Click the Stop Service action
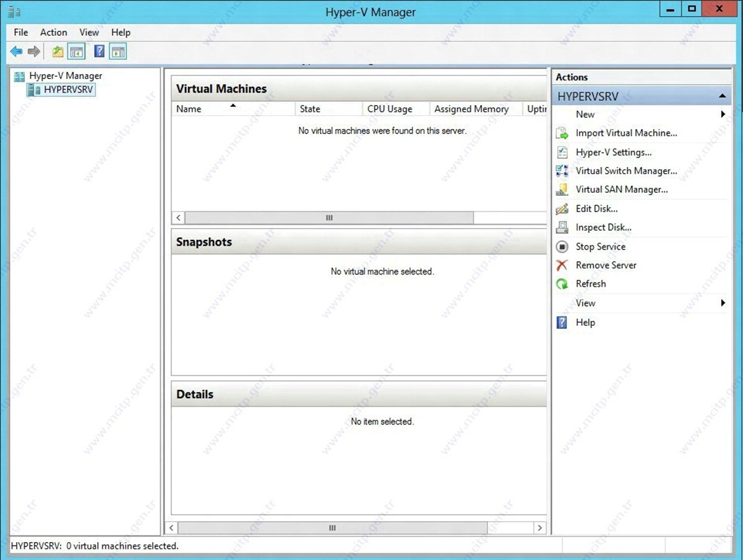The width and height of the screenshot is (743, 560). [600, 247]
